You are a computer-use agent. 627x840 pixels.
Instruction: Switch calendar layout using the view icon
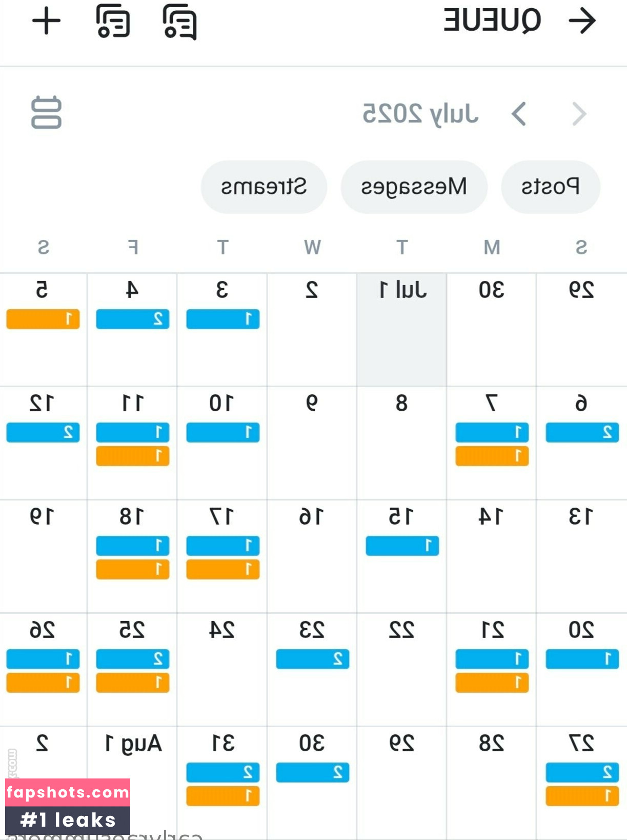coord(46,112)
